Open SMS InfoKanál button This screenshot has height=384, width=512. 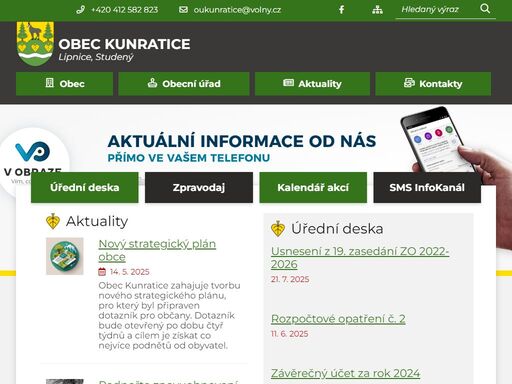427,187
